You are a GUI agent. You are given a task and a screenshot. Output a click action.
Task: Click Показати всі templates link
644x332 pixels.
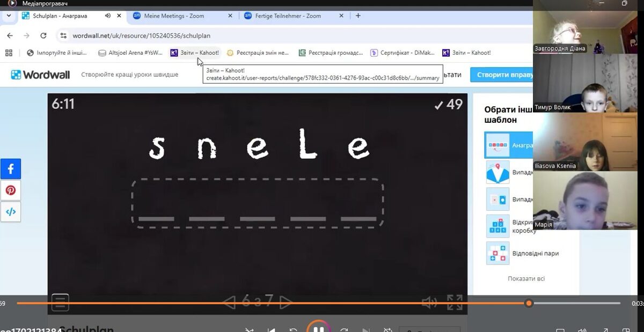pos(526,278)
